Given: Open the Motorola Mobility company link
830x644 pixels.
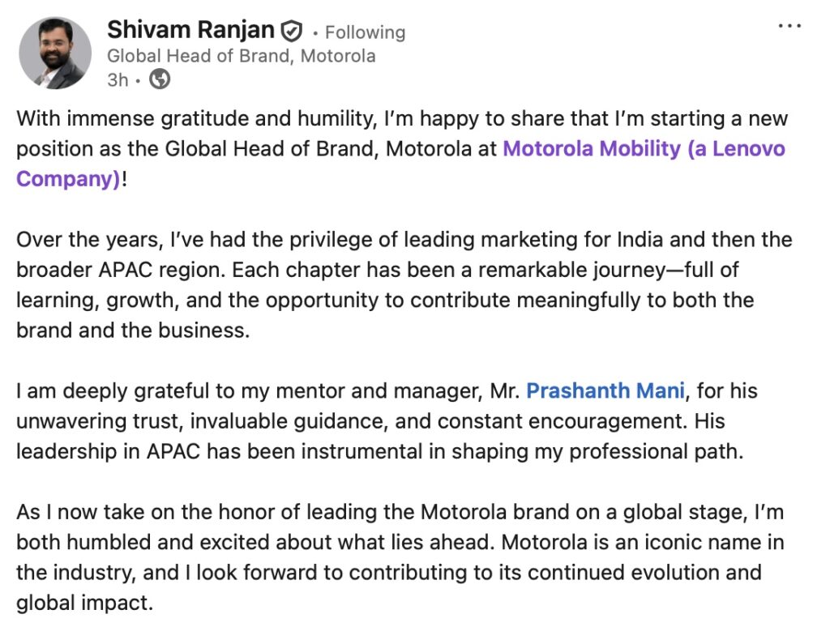Looking at the screenshot, I should click(x=644, y=149).
